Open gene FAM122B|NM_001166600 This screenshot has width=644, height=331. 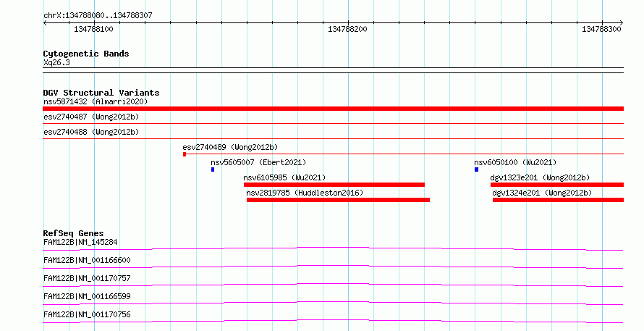coord(87,260)
